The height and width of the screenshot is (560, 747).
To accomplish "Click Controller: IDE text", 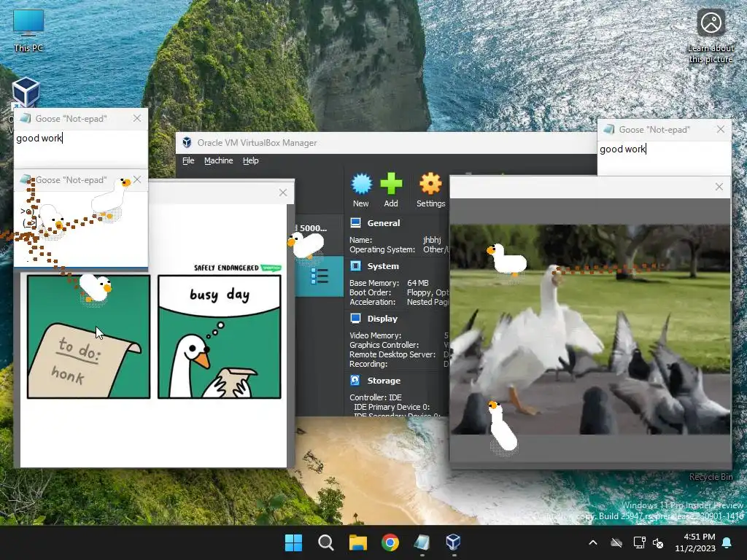I will [x=376, y=397].
